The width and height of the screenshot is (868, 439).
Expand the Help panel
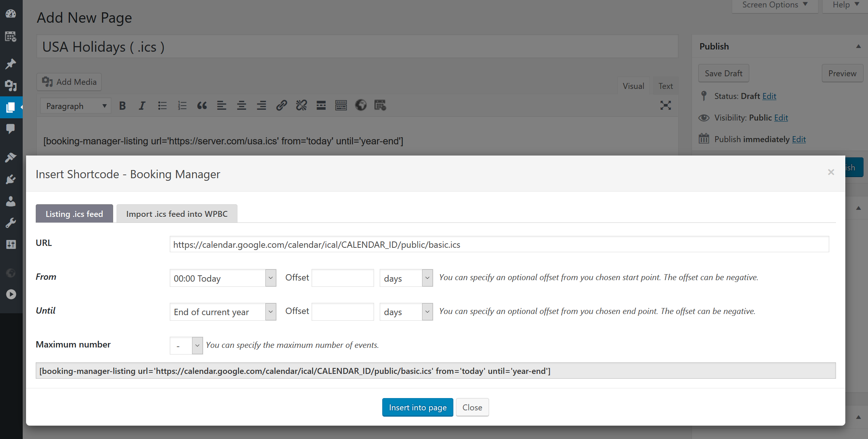tap(846, 5)
